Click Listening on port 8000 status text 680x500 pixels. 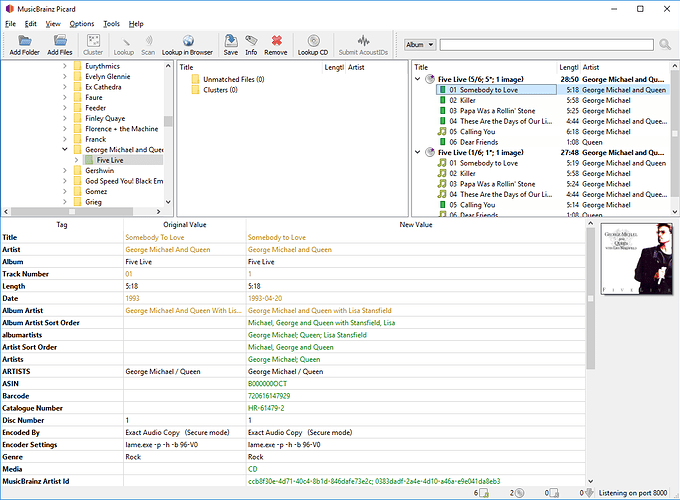633,493
